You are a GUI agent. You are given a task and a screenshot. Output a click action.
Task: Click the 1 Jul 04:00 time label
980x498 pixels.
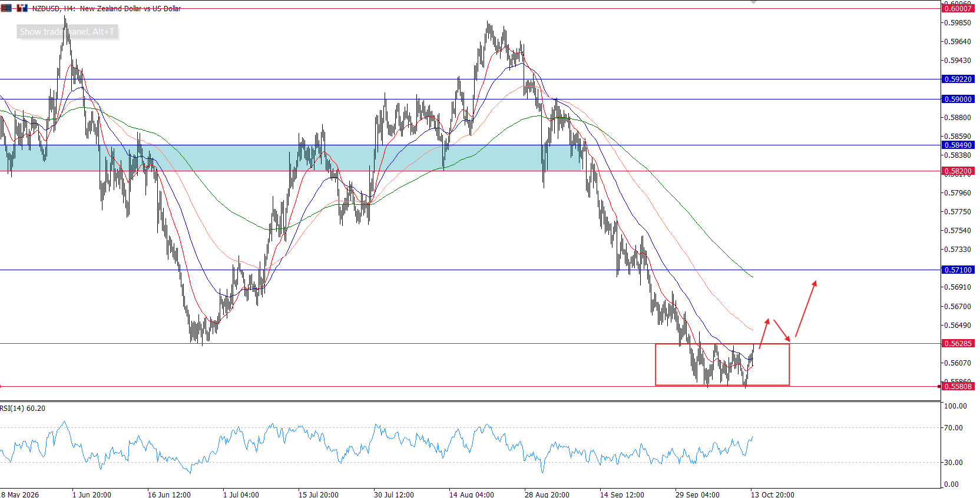tap(241, 494)
